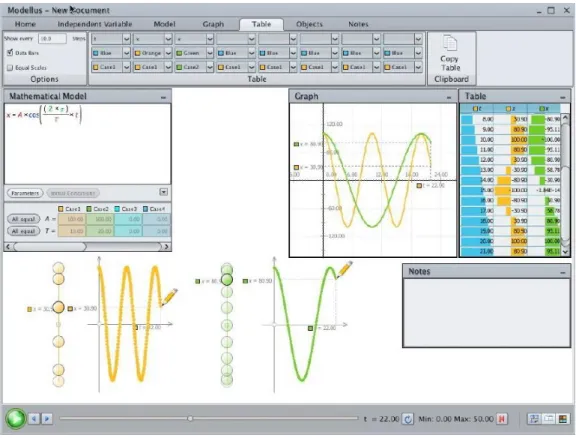The width and height of the screenshot is (576, 438).
Task: Click the pencil icon on the green plot
Action: pos(344,270)
